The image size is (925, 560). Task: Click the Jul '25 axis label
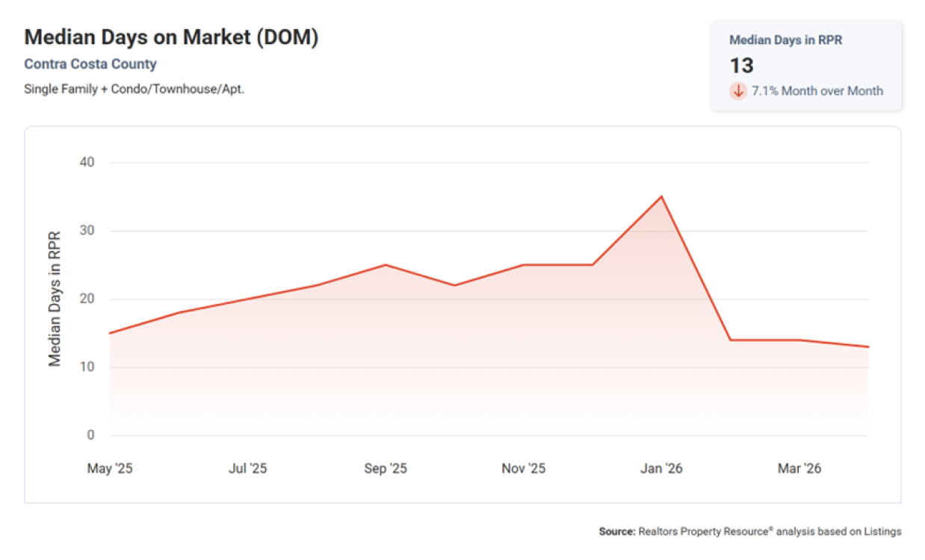[247, 468]
